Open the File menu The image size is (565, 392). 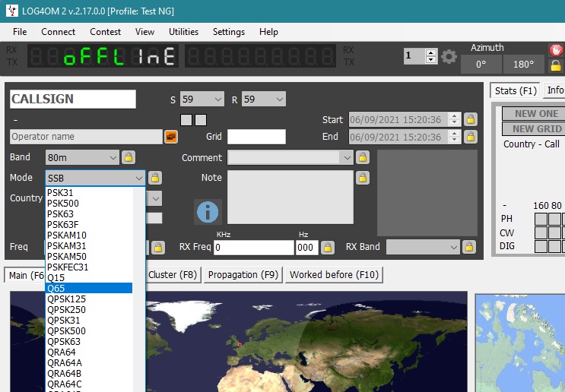20,32
